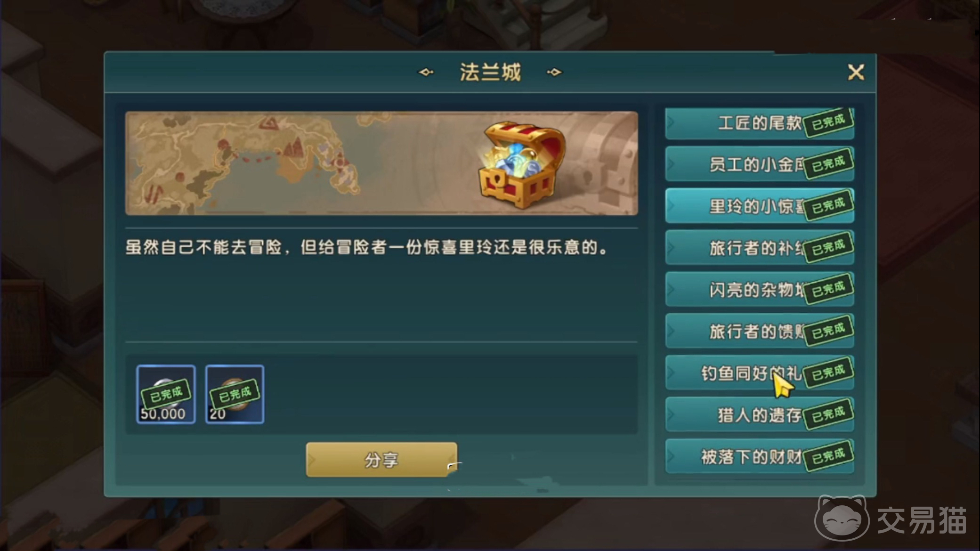Viewport: 980px width, 551px height.
Task: Select the 旅行者的补给 entry
Action: (759, 248)
